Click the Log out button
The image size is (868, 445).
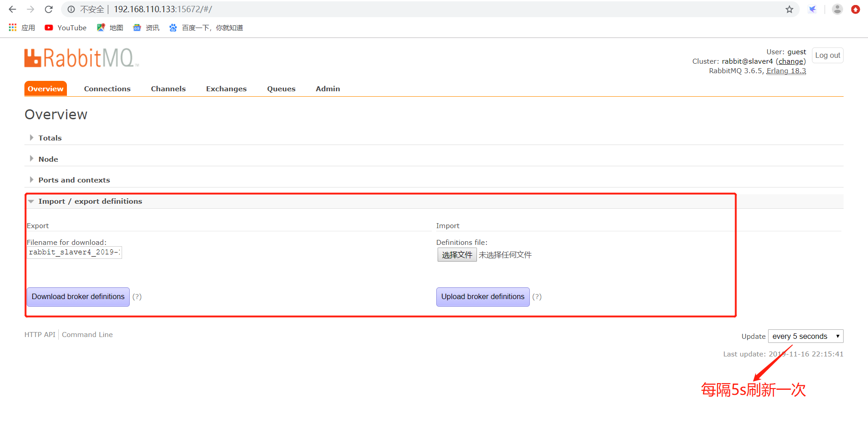(827, 55)
